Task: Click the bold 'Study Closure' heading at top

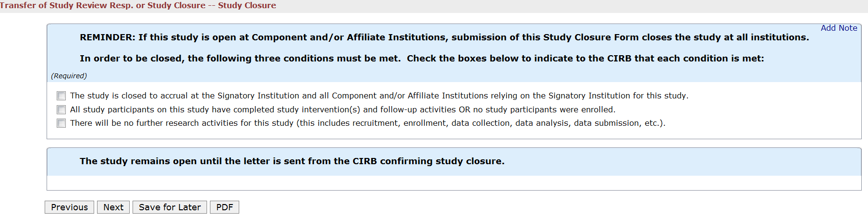Action: [247, 5]
